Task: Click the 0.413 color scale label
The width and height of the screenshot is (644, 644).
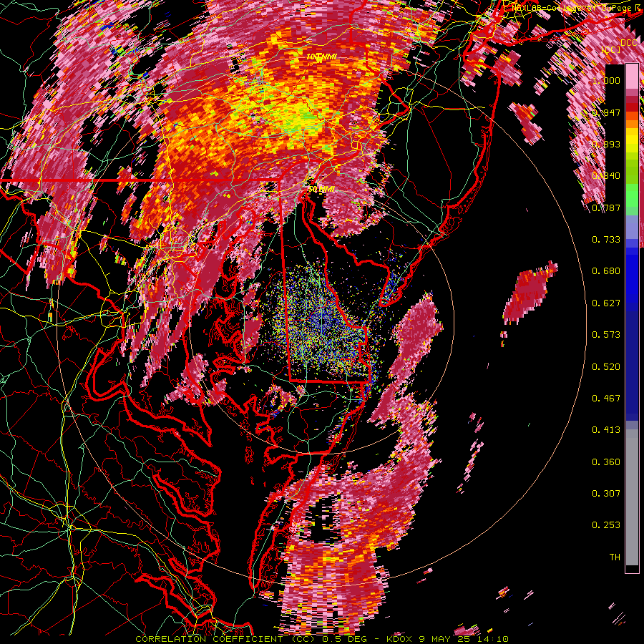Action: pyautogui.click(x=606, y=430)
